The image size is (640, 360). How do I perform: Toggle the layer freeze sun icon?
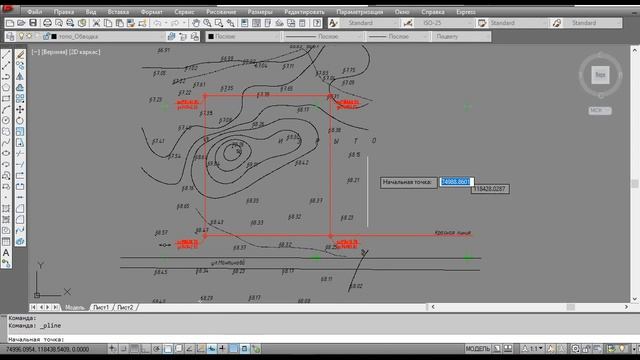tap(29, 37)
